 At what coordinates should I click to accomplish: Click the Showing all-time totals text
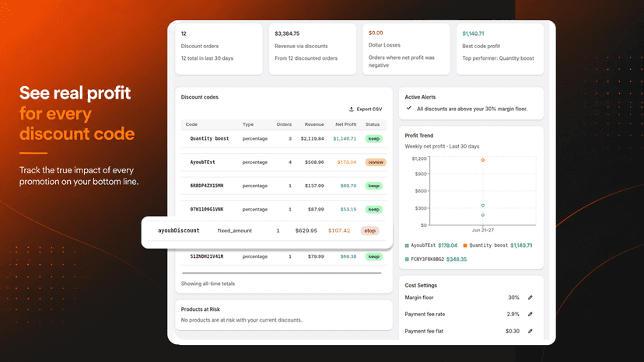tap(208, 284)
